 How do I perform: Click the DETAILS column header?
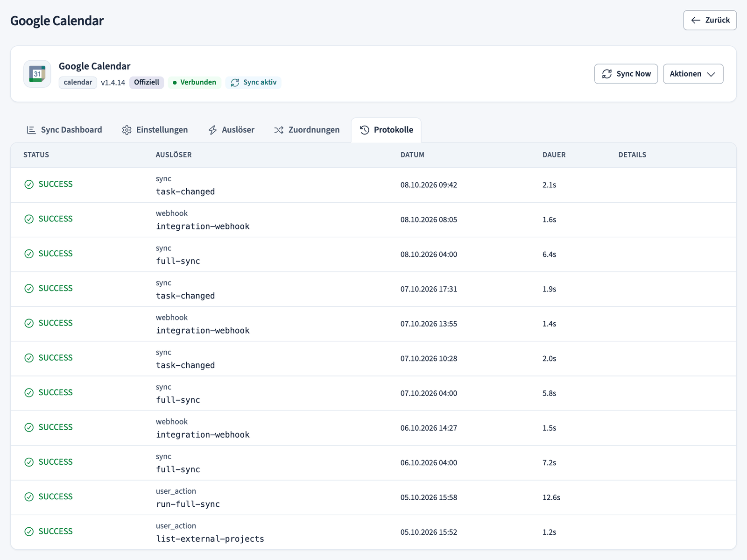tap(632, 155)
